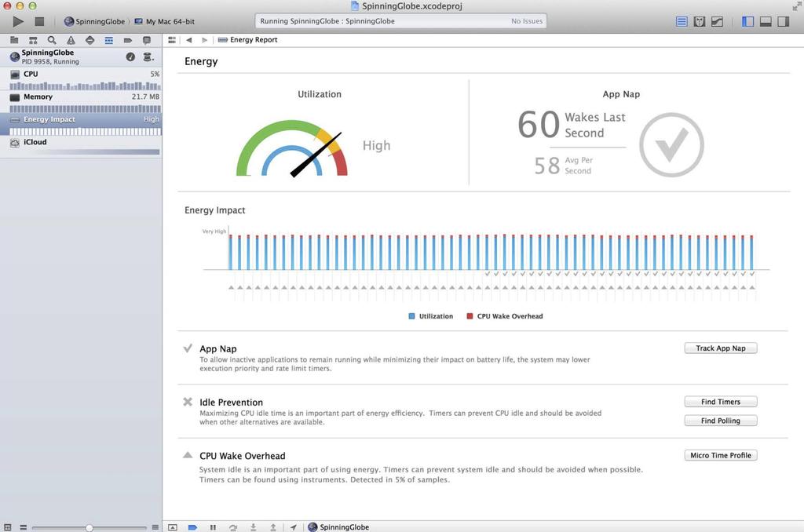Viewport: 804px width, 532px height.
Task: Click the Step Over debug button
Action: pos(233,527)
